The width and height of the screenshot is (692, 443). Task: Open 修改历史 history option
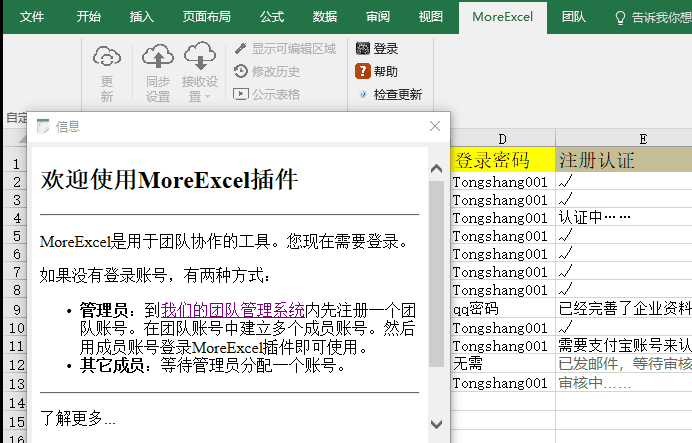click(x=267, y=71)
